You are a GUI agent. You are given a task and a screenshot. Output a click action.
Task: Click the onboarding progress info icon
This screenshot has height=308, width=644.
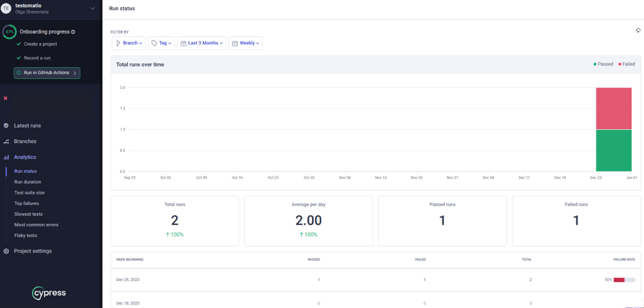73,32
